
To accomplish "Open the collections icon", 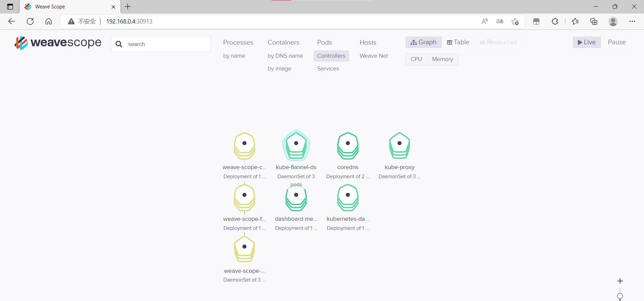I will [594, 21].
